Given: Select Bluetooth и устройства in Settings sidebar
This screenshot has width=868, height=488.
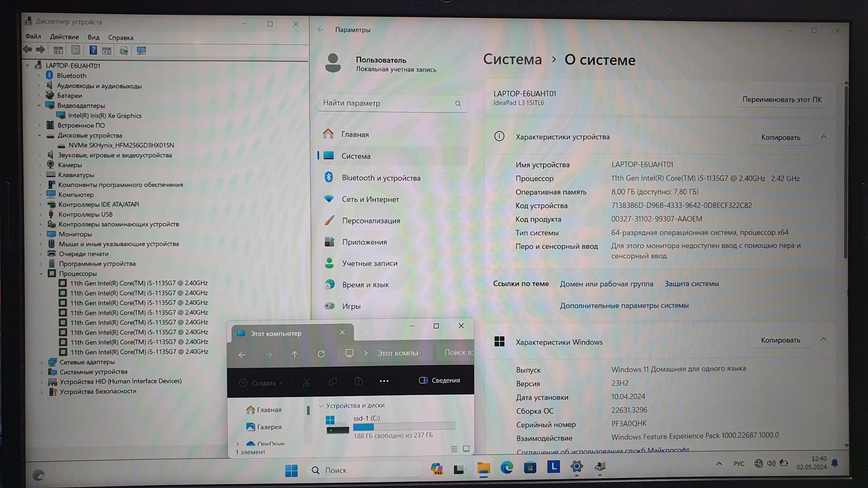Looking at the screenshot, I should [x=381, y=178].
